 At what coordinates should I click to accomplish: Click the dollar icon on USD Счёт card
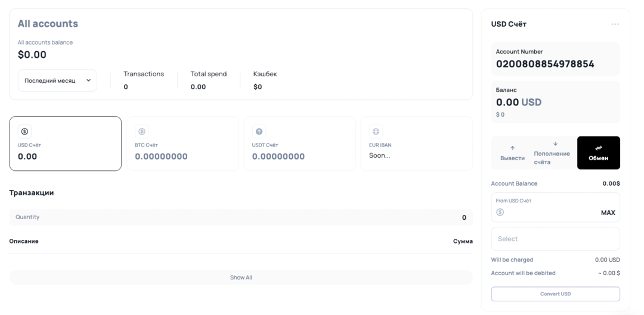(x=24, y=132)
